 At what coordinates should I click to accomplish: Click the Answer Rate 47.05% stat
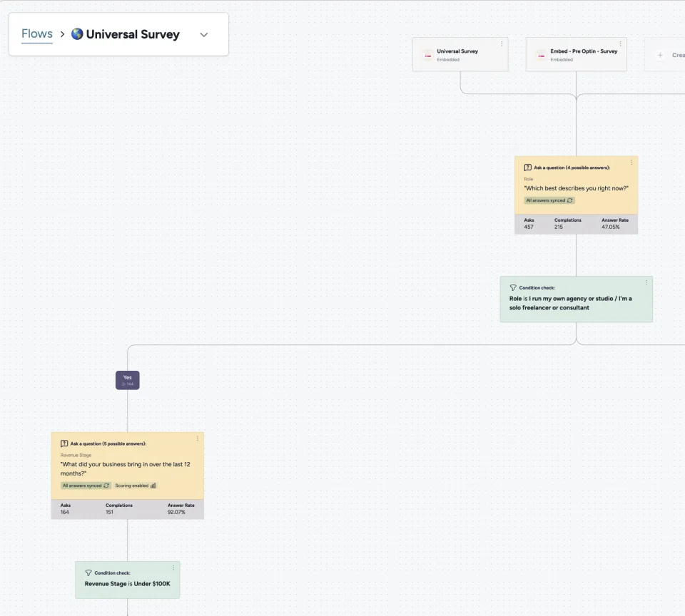pyautogui.click(x=614, y=224)
